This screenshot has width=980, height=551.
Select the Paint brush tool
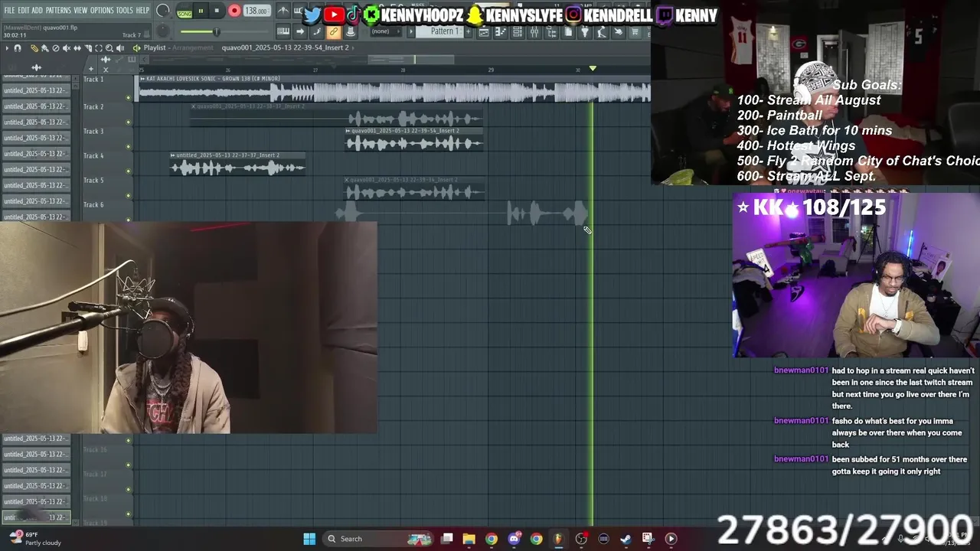coord(45,48)
